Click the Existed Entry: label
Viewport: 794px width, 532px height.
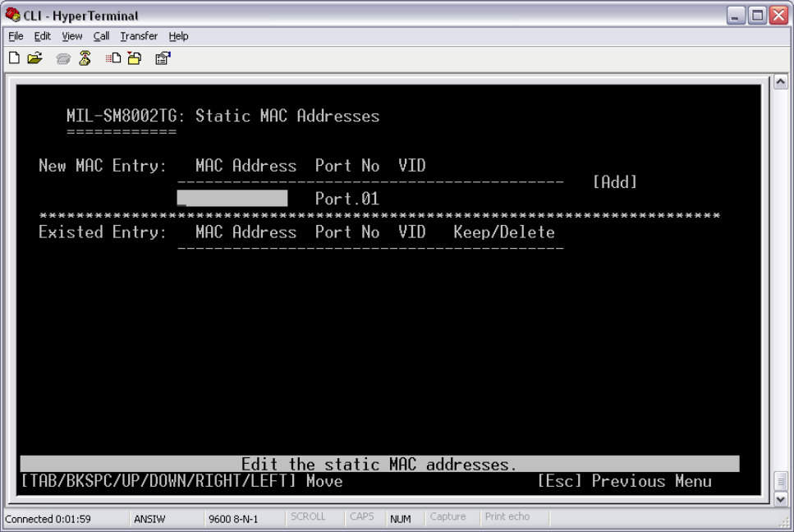[x=103, y=232]
